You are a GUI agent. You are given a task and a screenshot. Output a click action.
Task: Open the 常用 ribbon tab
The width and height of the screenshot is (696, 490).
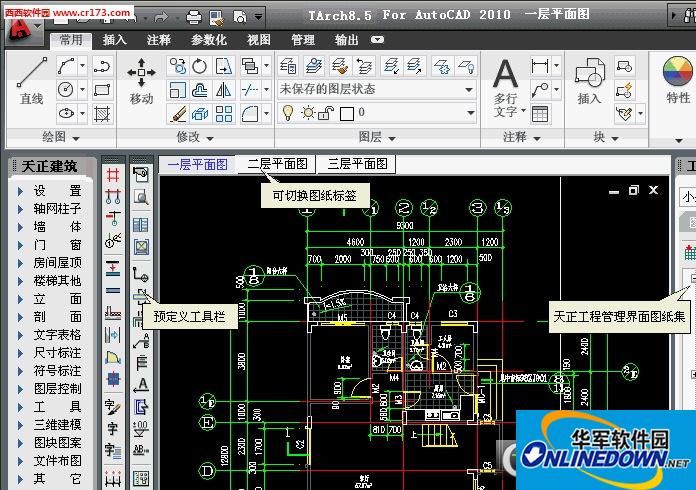[71, 40]
